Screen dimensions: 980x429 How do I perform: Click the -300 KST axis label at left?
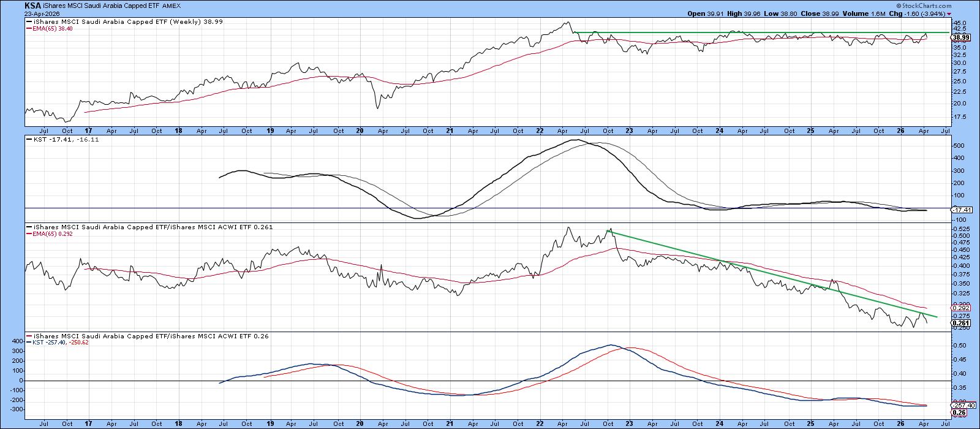[x=17, y=409]
